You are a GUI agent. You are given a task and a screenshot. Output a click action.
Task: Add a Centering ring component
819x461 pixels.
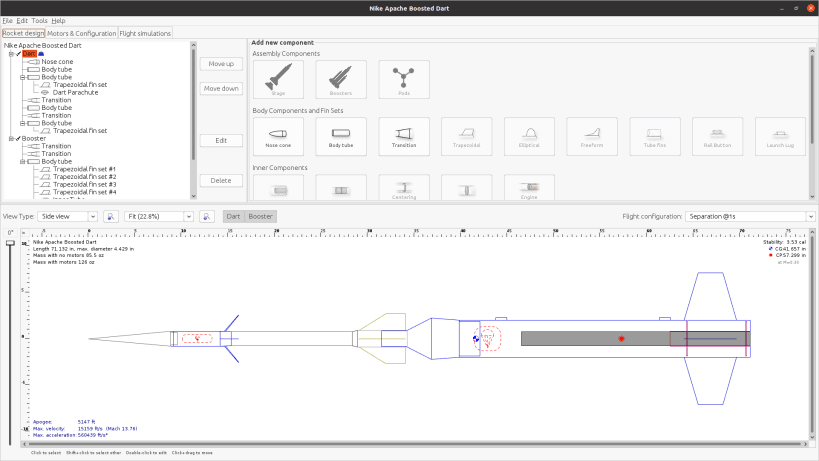[x=404, y=187]
